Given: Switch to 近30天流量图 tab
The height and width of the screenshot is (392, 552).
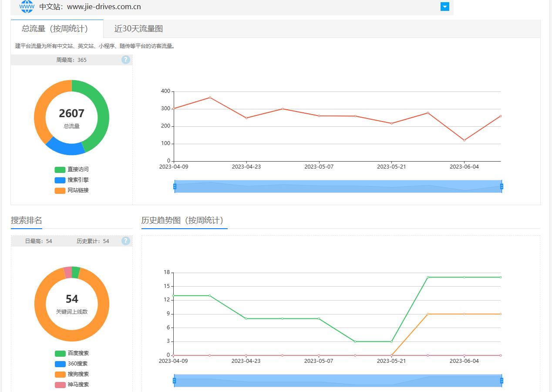Looking at the screenshot, I should click(x=138, y=29).
